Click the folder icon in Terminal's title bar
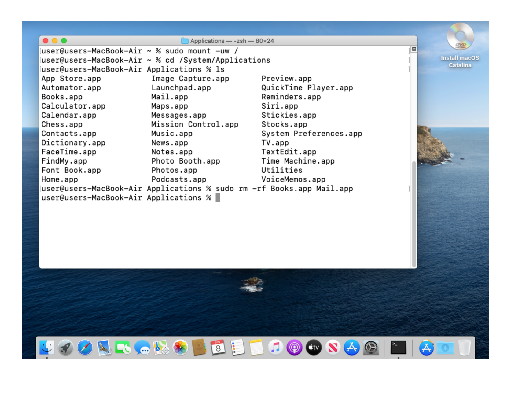511x420 pixels. click(x=185, y=41)
